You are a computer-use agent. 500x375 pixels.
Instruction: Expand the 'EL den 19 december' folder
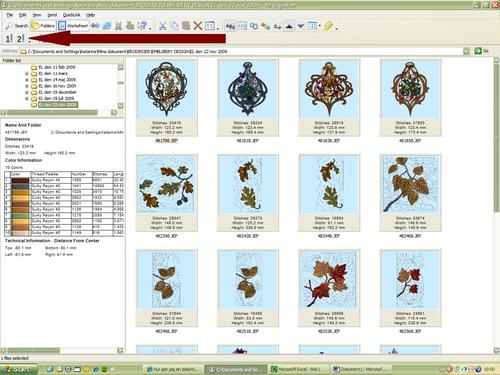(x=27, y=92)
